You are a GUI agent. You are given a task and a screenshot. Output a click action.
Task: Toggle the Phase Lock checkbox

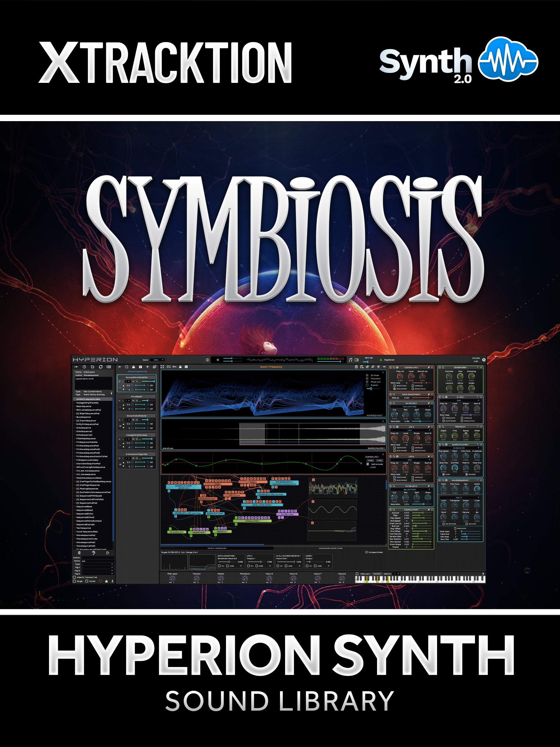(x=367, y=382)
